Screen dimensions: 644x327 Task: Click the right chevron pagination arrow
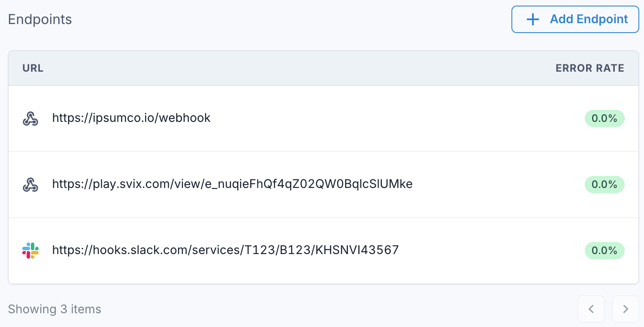(x=625, y=309)
